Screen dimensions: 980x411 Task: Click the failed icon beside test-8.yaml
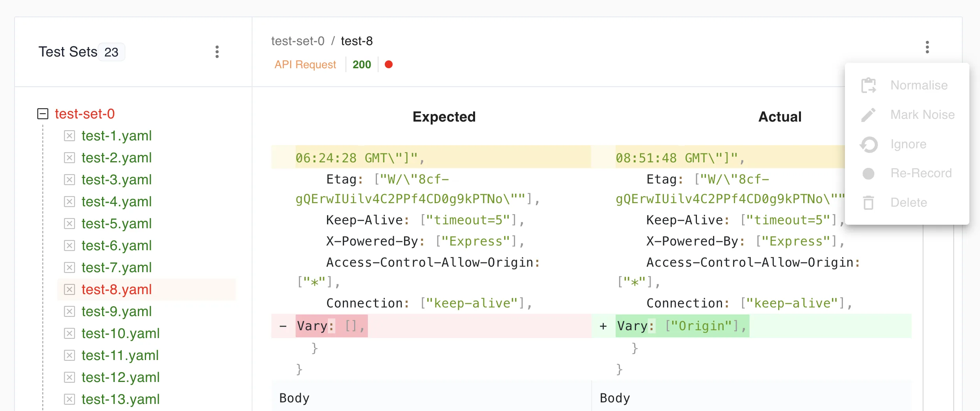(x=69, y=289)
